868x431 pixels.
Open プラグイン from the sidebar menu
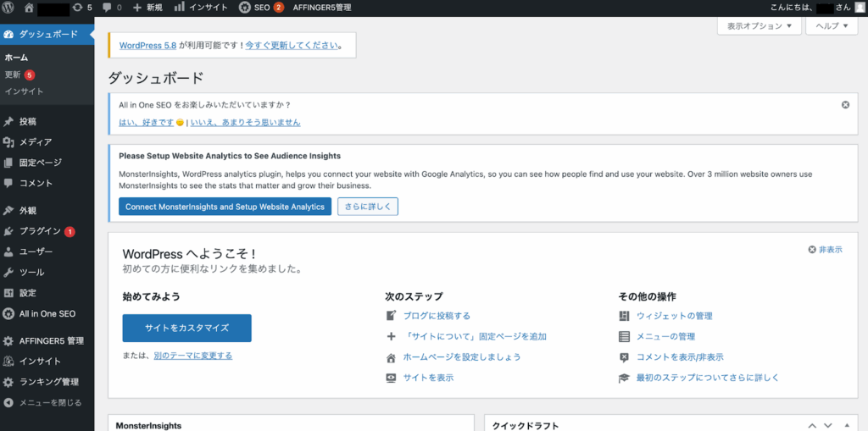point(40,231)
